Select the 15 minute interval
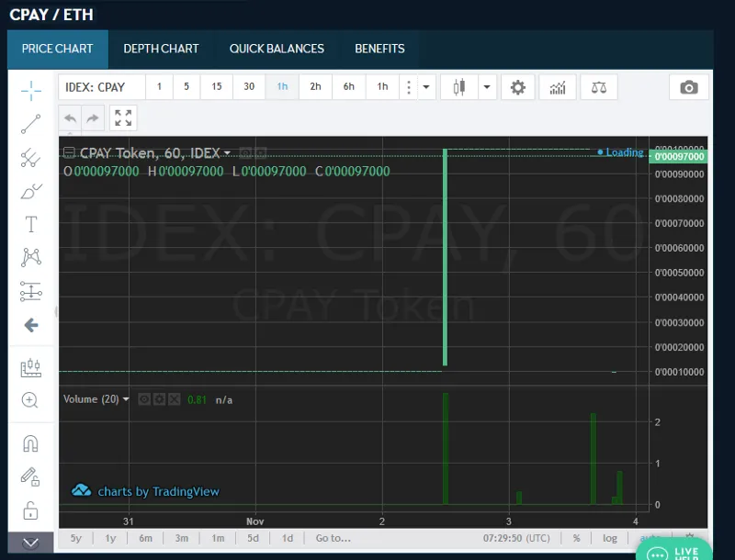Image resolution: width=735 pixels, height=560 pixels. point(217,86)
